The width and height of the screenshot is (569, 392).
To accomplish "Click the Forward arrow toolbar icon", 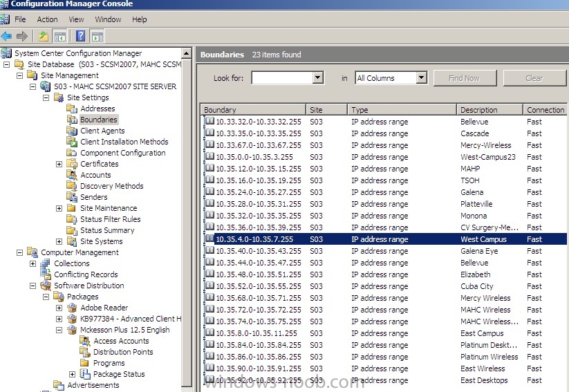I will coord(22,36).
